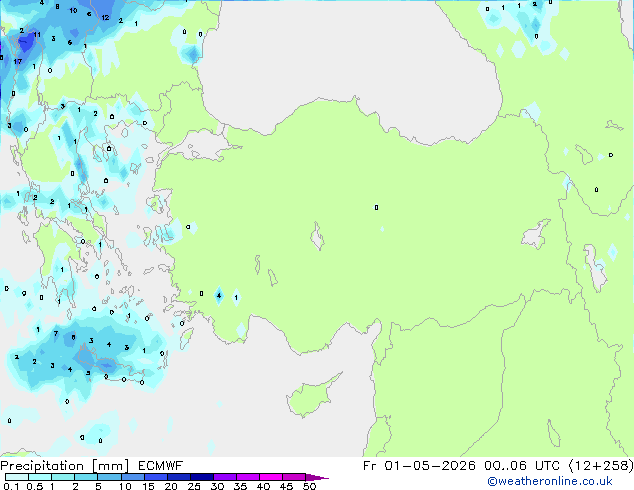Click the '25' legend tick label
This screenshot has height=490, width=634.
pyautogui.click(x=194, y=486)
